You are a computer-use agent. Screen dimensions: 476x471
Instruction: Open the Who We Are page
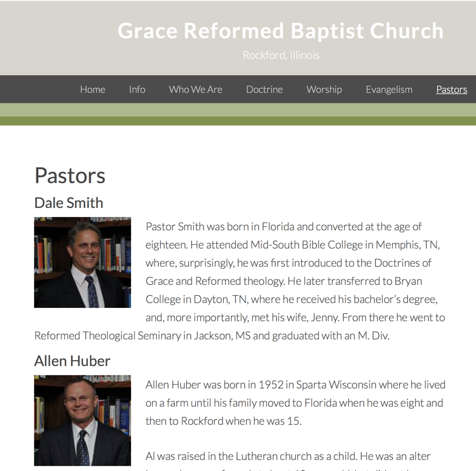point(195,90)
